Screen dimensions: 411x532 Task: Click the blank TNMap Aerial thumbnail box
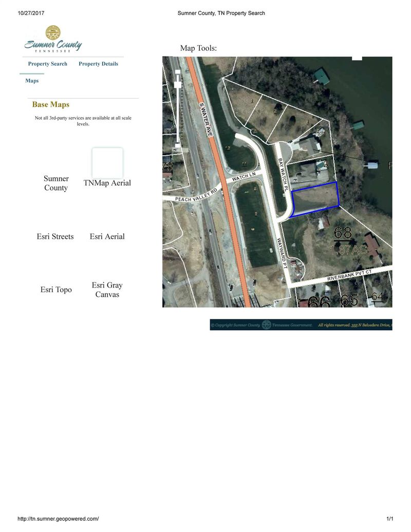click(107, 163)
